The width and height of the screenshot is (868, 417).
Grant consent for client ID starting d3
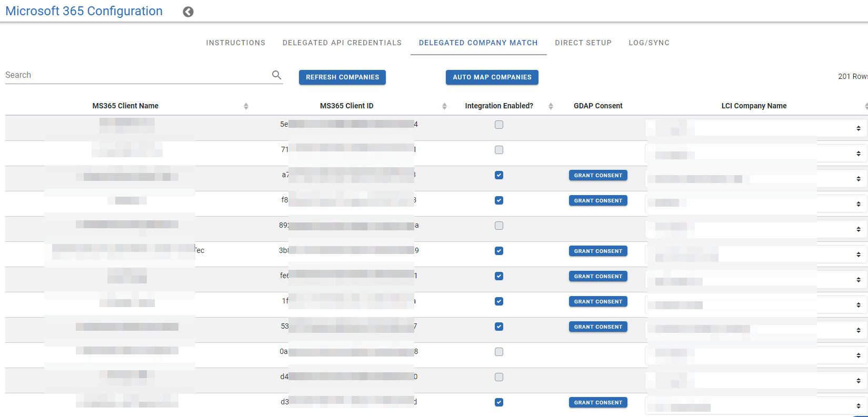pos(598,402)
